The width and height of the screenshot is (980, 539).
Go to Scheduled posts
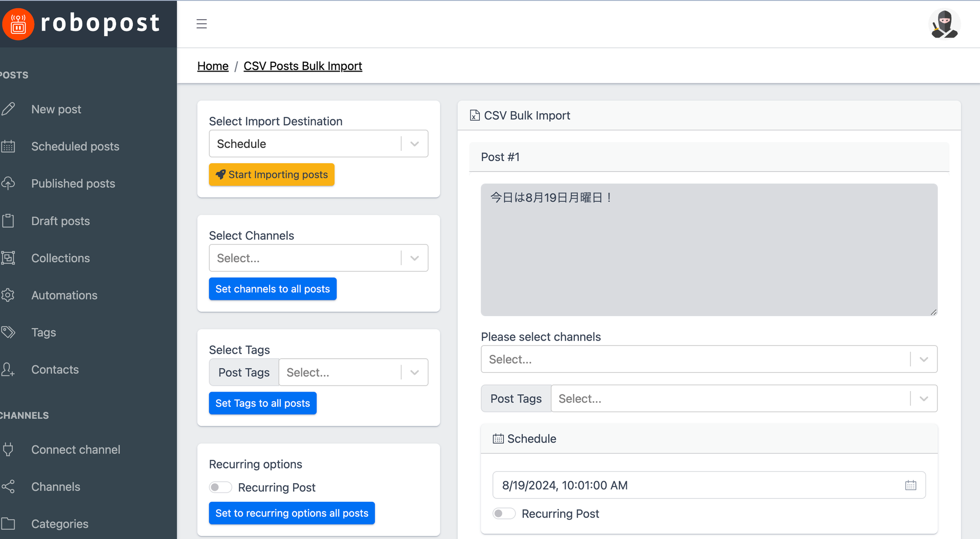[x=75, y=146]
